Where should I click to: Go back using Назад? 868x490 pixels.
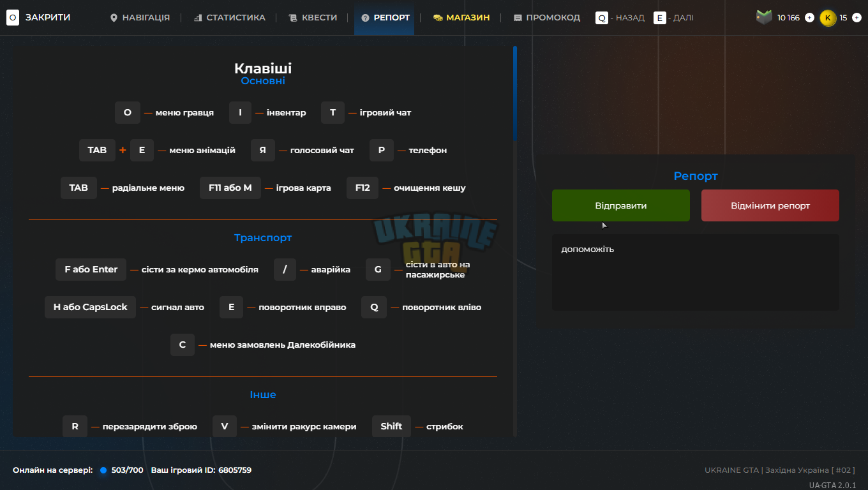630,18
